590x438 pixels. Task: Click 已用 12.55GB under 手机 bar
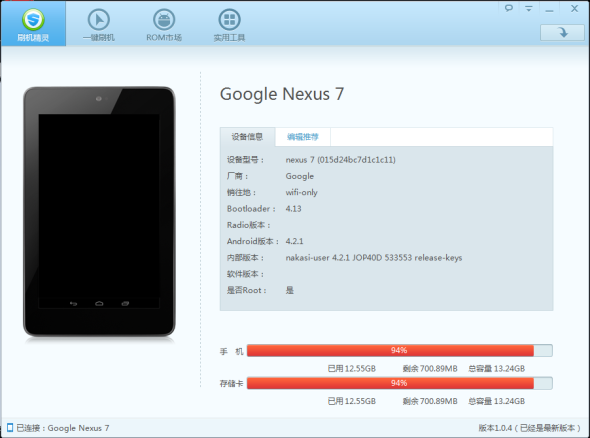tap(351, 368)
